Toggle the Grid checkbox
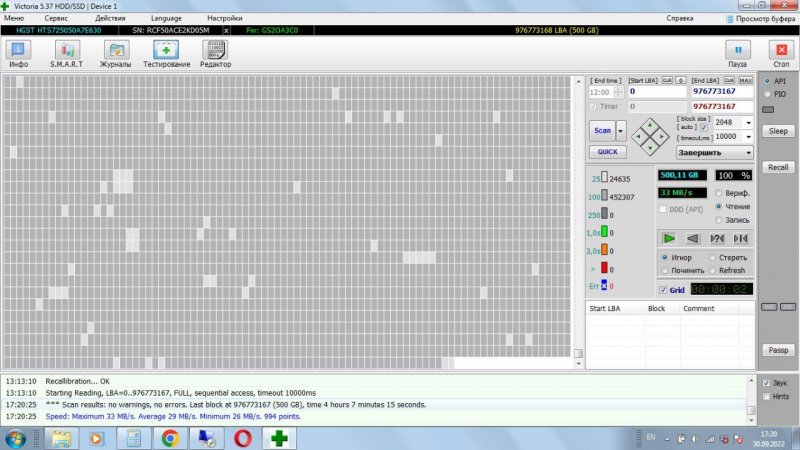Image resolution: width=800 pixels, height=450 pixels. tap(663, 290)
